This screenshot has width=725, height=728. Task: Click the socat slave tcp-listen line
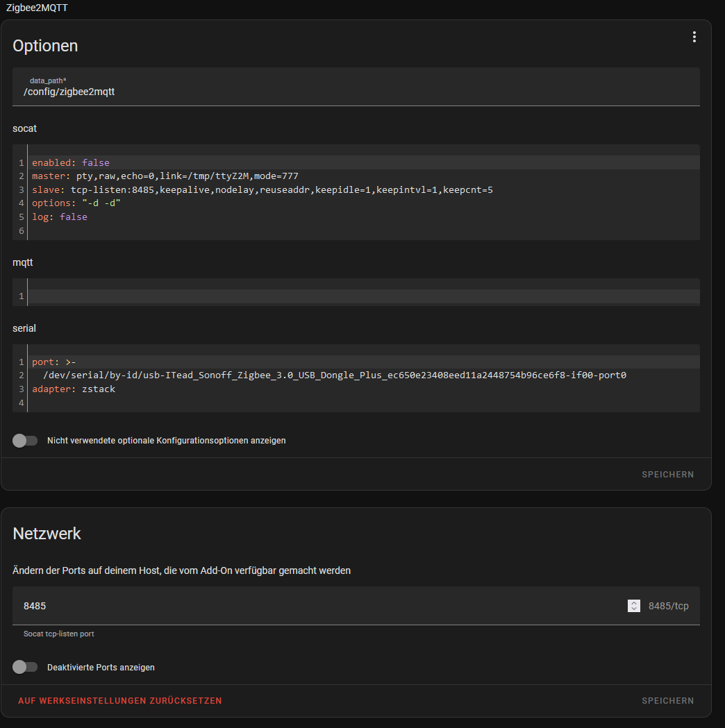[x=365, y=190]
